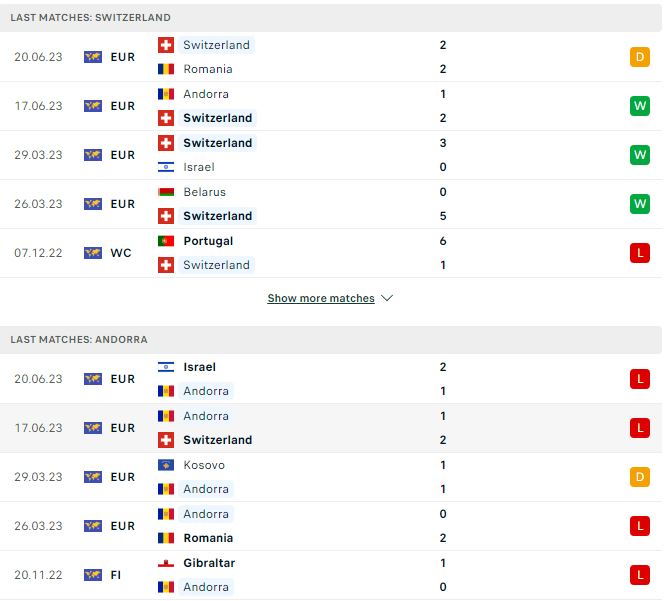
Task: Select the Kosovo team name
Action: click(204, 465)
